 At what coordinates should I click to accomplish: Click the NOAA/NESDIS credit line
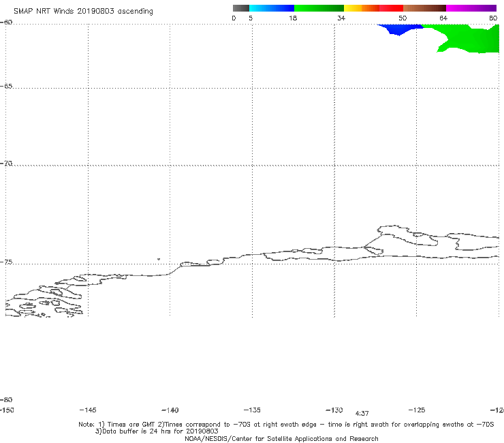tap(281, 439)
